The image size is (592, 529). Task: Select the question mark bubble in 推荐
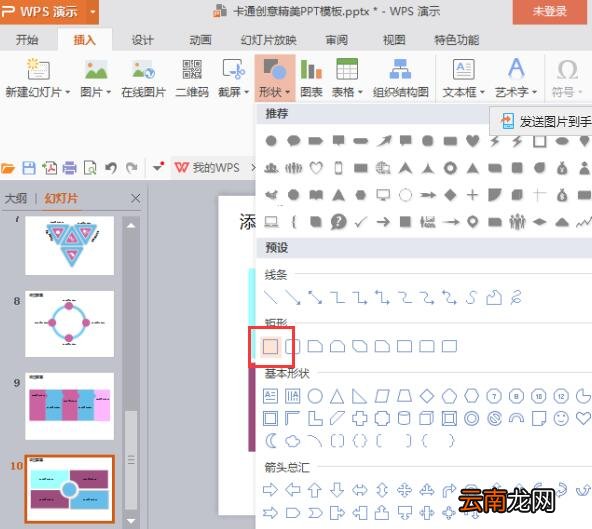339,222
